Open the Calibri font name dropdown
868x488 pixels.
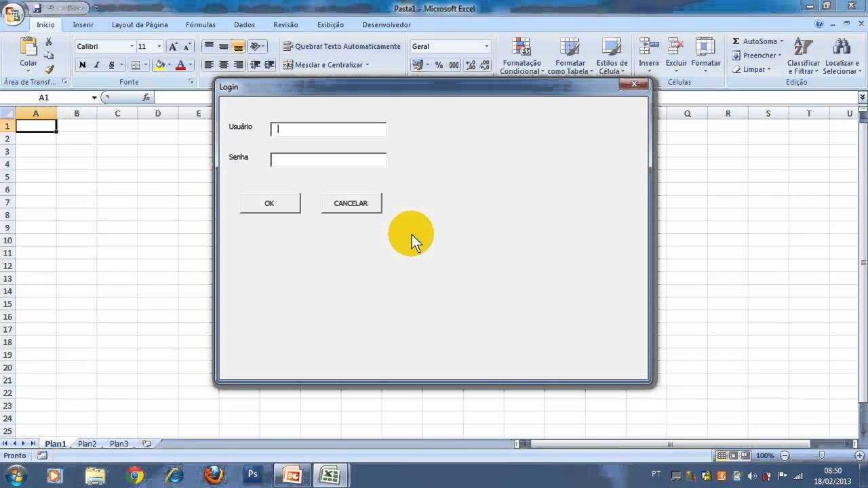[x=132, y=46]
